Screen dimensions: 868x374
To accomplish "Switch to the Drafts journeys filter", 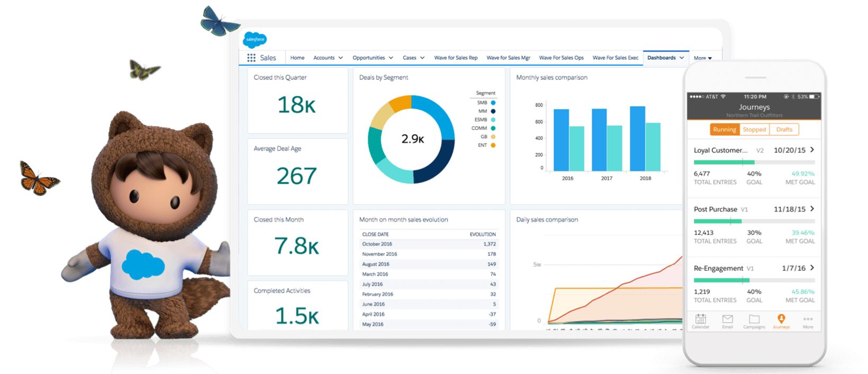I will [x=784, y=129].
